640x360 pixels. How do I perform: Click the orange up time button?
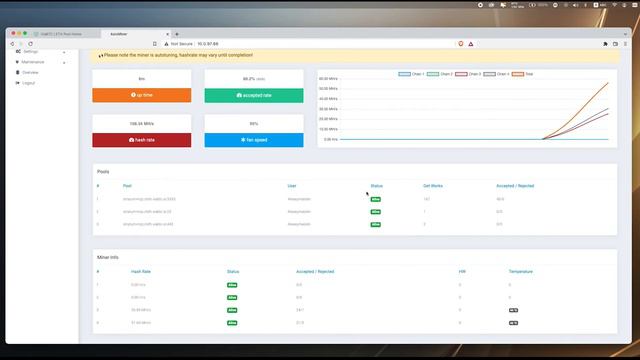click(x=142, y=95)
